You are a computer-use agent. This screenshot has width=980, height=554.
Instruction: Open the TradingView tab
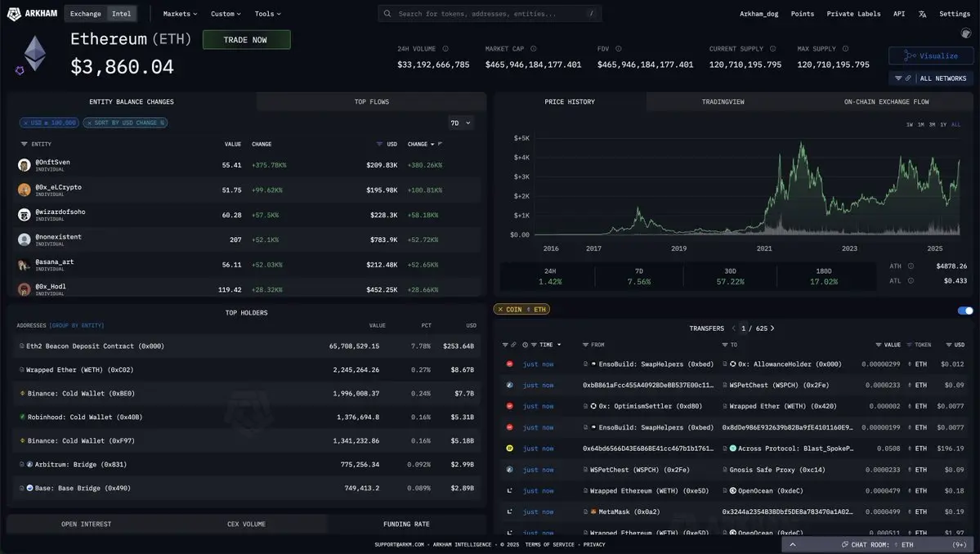click(723, 102)
